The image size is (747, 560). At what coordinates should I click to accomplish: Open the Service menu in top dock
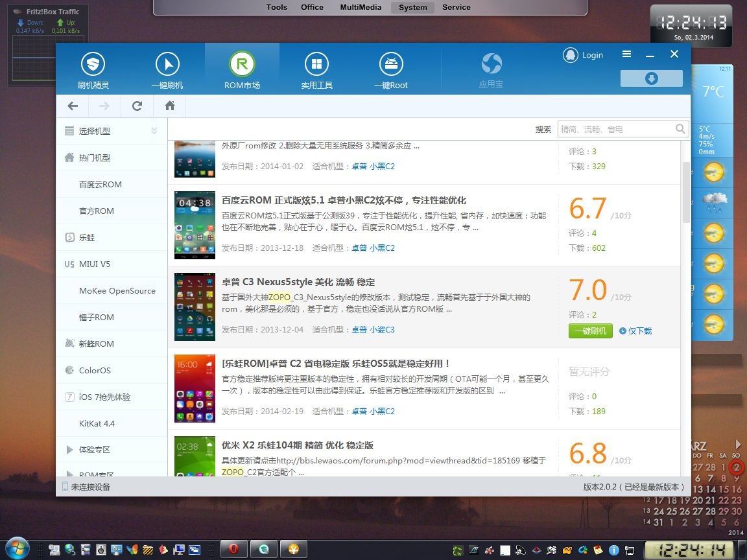[456, 7]
